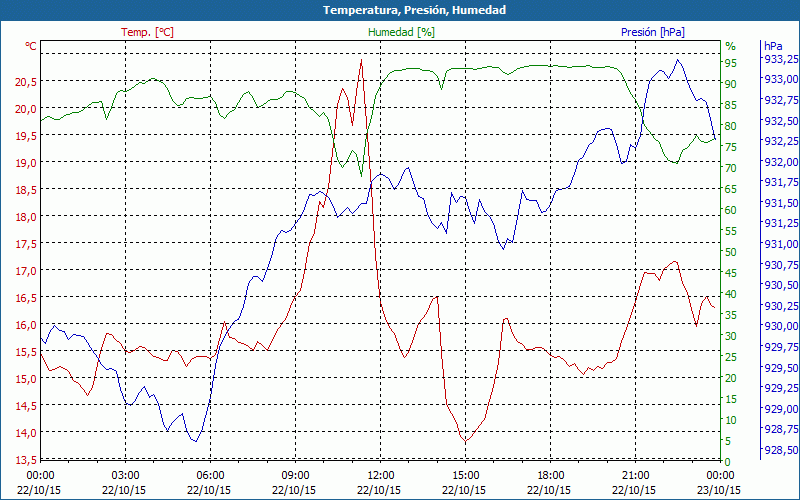The image size is (800, 500).
Task: Select the 932,00 pressure tick label
Action: pos(781,162)
